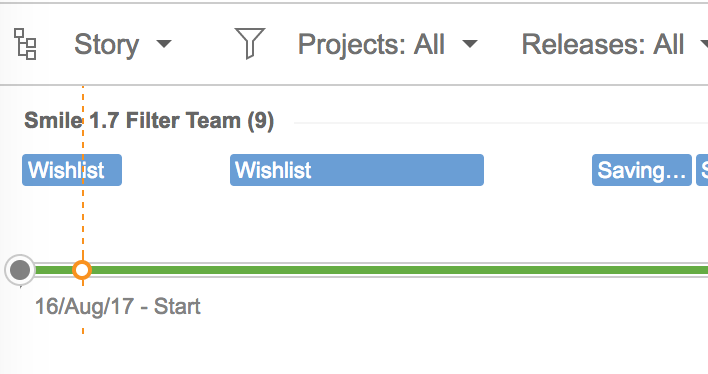
Task: Select the Saving… story bar
Action: point(642,170)
